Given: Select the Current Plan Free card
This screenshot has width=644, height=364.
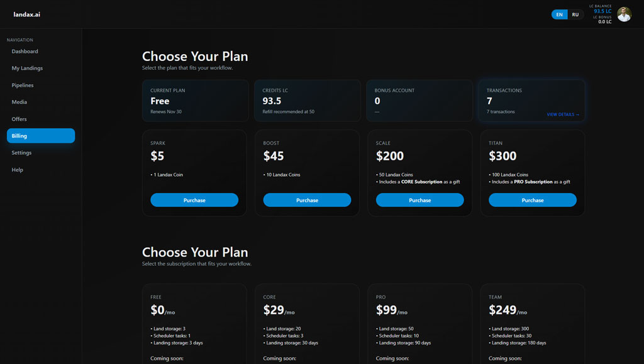Looking at the screenshot, I should [x=195, y=101].
